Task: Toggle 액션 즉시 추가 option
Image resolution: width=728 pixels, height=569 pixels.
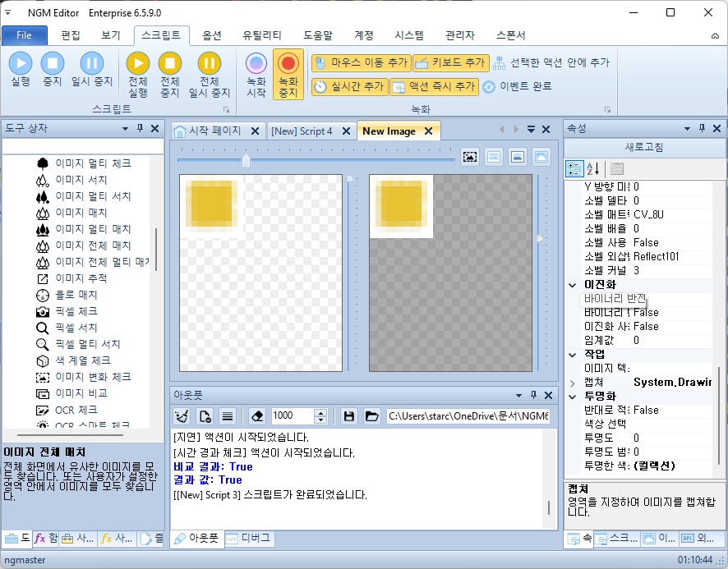Action: 434,86
